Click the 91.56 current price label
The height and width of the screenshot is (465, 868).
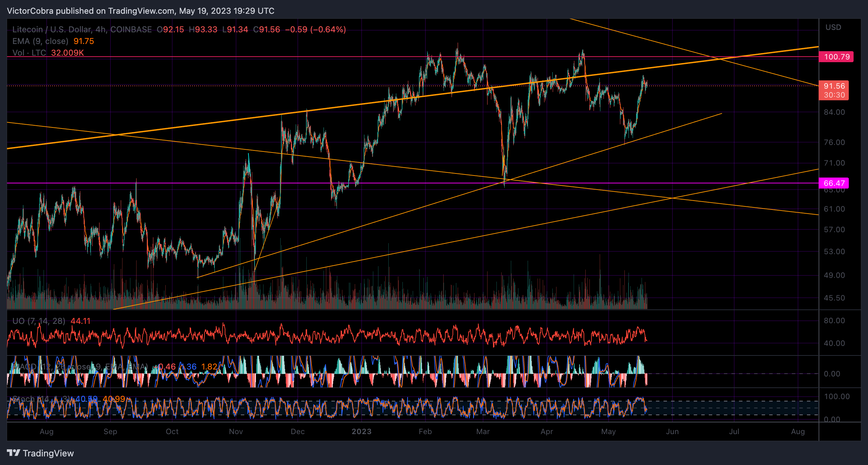[834, 86]
